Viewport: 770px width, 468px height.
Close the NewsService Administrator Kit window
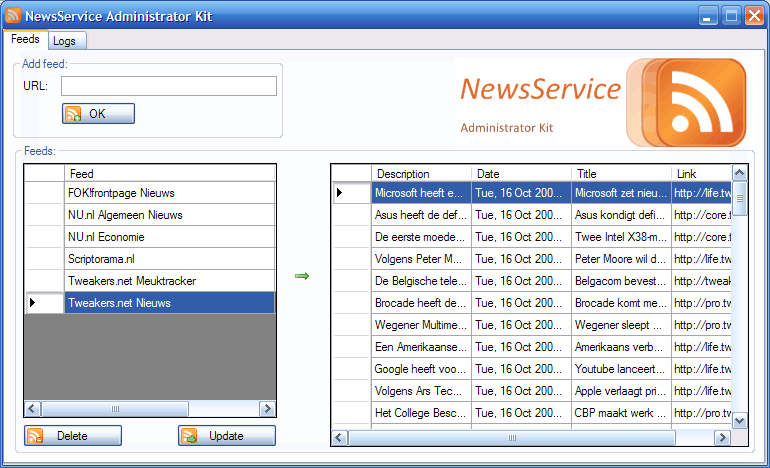[x=754, y=16]
